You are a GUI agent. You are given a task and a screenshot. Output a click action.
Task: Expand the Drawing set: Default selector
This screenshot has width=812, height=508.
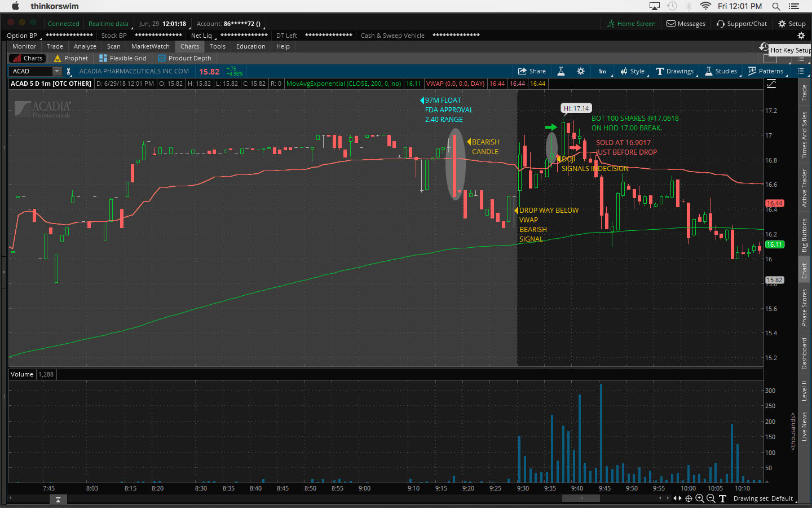[x=765, y=498]
